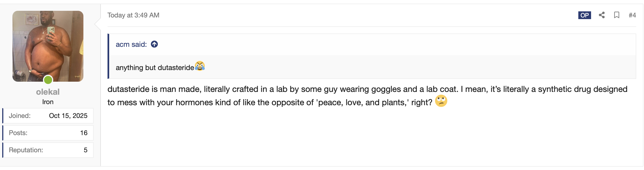Click the Joined label

click(20, 116)
